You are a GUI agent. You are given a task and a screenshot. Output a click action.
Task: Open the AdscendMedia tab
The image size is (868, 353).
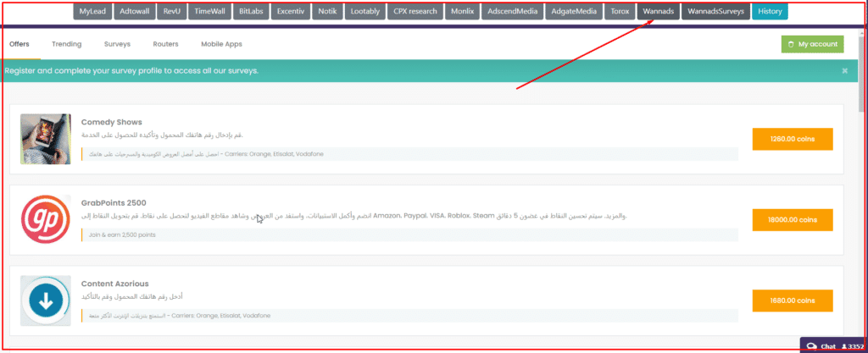coord(512,11)
